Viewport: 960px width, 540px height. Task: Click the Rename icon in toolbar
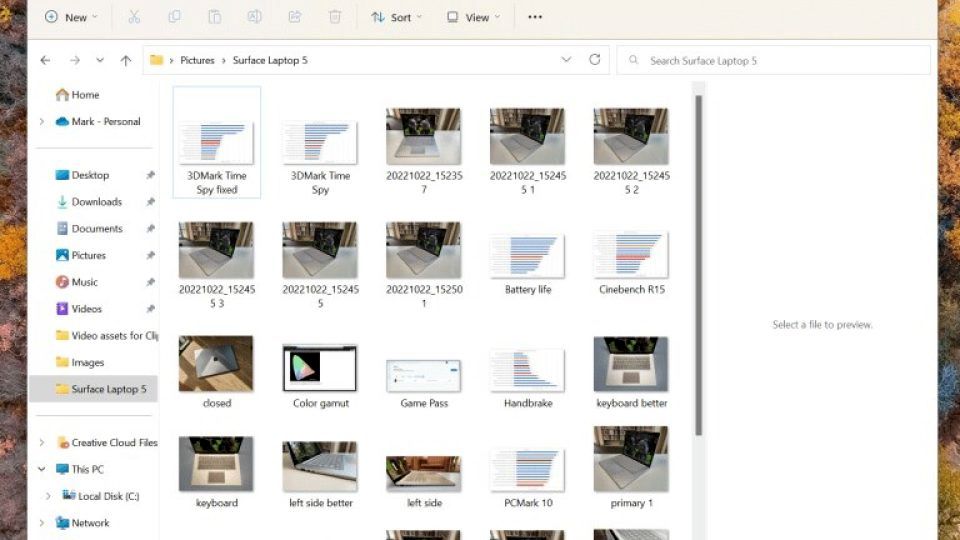coord(254,17)
